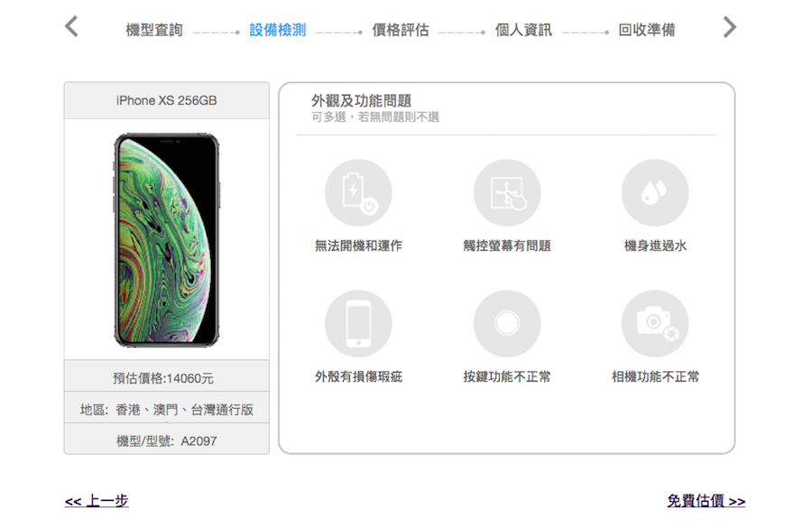Go to the 個人資訊 step
Viewport: 812px width, 529px height.
pos(523,30)
